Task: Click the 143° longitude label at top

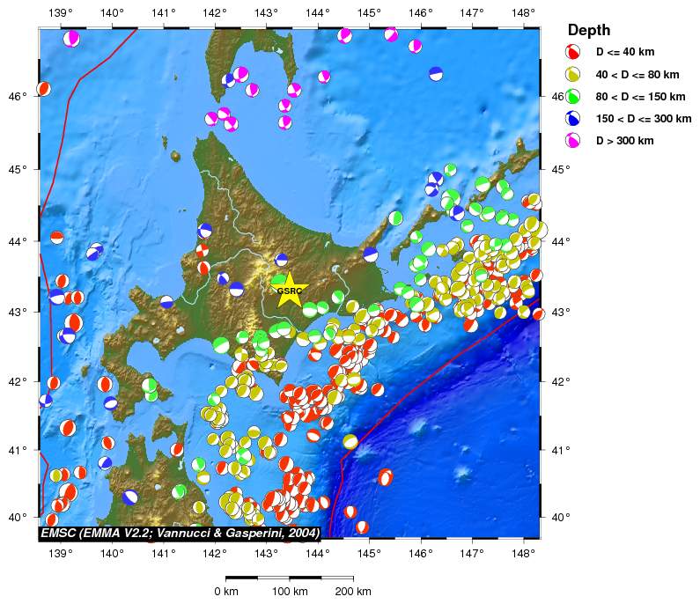Action: click(x=267, y=13)
